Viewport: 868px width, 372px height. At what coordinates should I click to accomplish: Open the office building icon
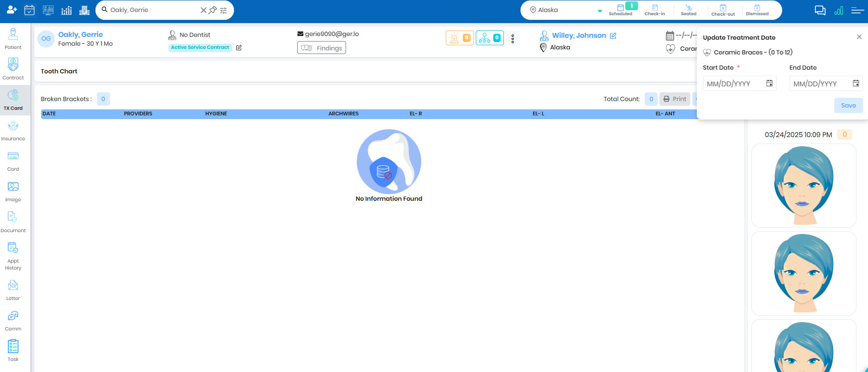pos(84,10)
